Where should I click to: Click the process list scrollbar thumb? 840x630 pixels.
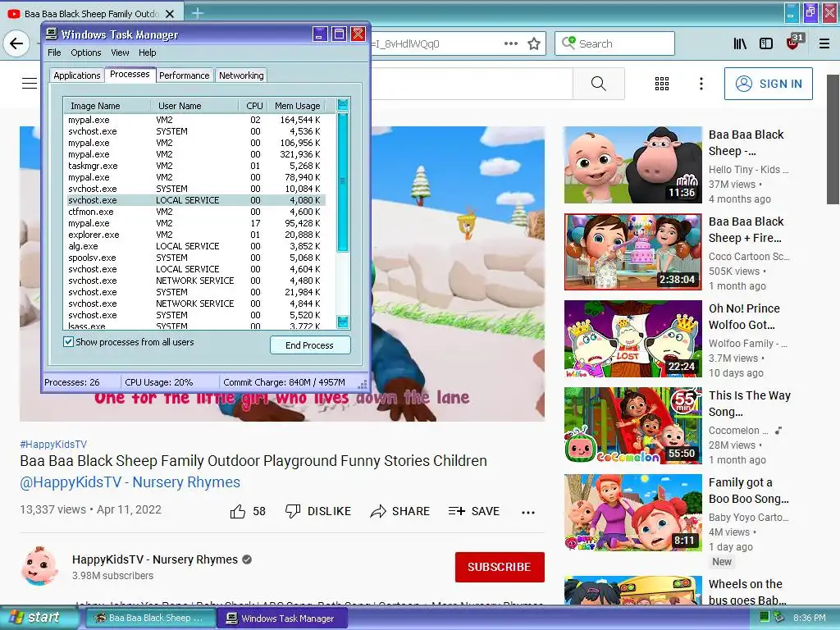pyautogui.click(x=343, y=181)
